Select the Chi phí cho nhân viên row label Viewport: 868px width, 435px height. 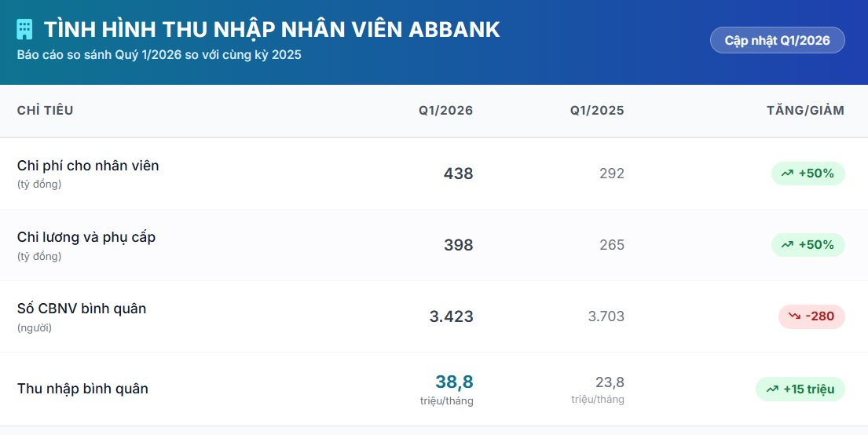pyautogui.click(x=88, y=166)
